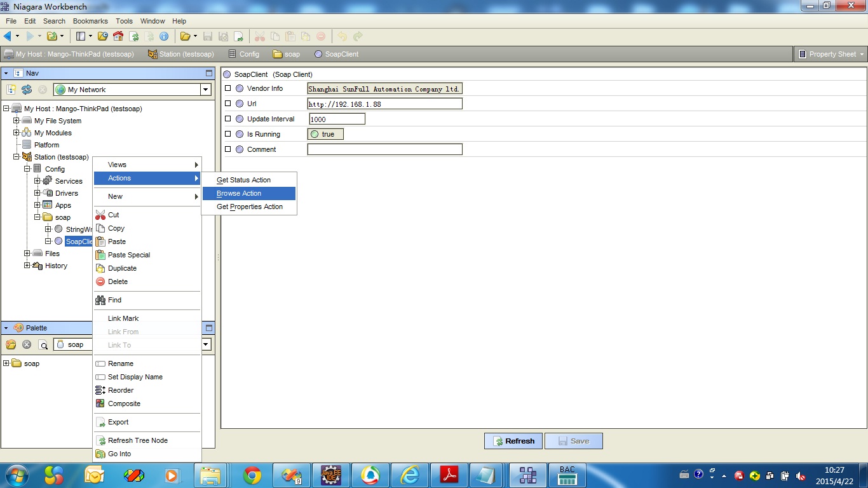Click the Export page toolbar icon
Viewport: 868px width, 488px height.
[x=238, y=36]
